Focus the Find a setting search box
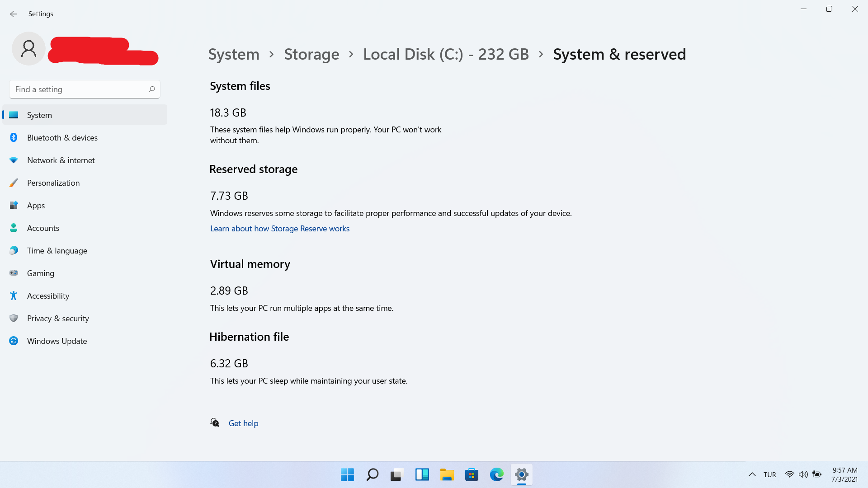The image size is (868, 488). [x=79, y=89]
